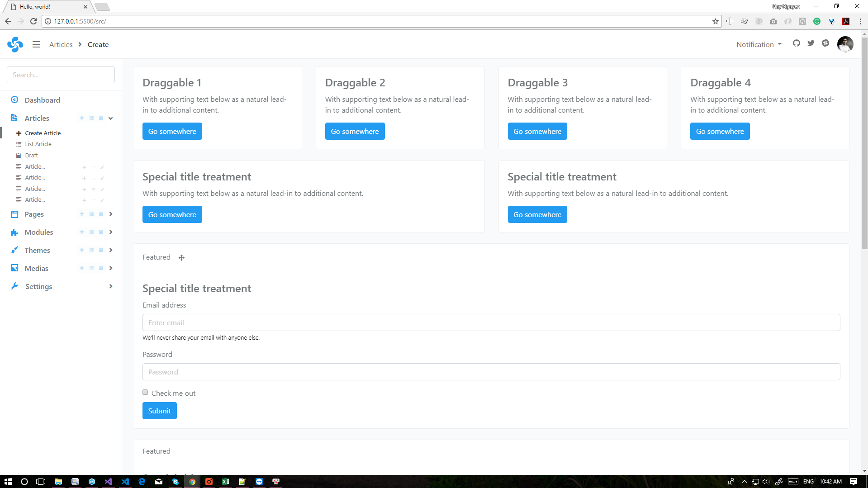The image size is (868, 488).
Task: Reload the browser page
Action: 33,21
